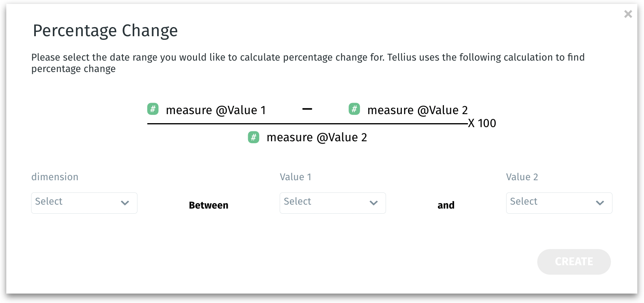Click the hash icon in the formula denominator
The height and width of the screenshot is (303, 644).
pyautogui.click(x=254, y=137)
